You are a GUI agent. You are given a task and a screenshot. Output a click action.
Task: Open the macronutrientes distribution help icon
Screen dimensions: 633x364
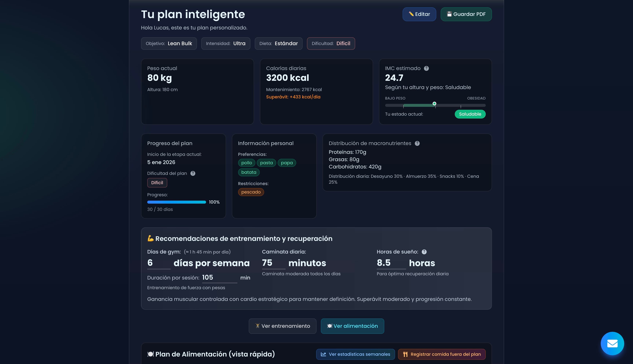point(417,143)
